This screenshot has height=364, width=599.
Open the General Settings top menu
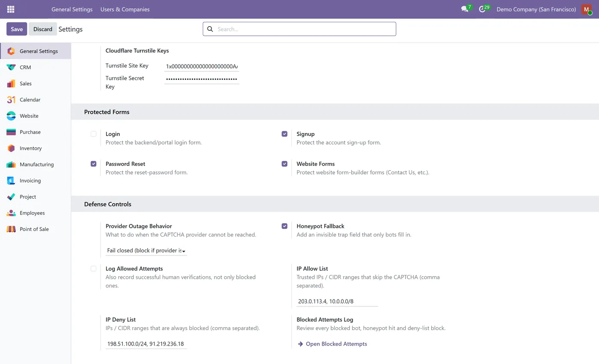pos(72,9)
